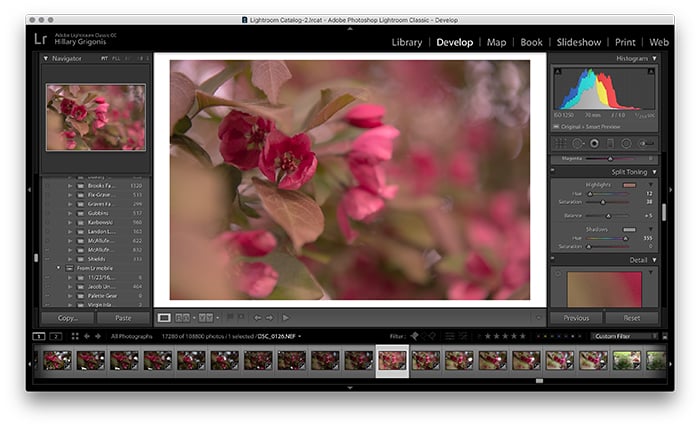Image resolution: width=700 pixels, height=428 pixels.
Task: Switch to Loupe view mode
Action: pos(164,318)
